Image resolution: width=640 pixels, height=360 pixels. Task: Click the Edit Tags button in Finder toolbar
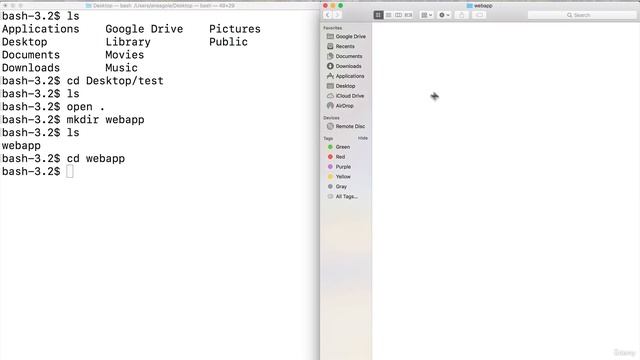[479, 15]
